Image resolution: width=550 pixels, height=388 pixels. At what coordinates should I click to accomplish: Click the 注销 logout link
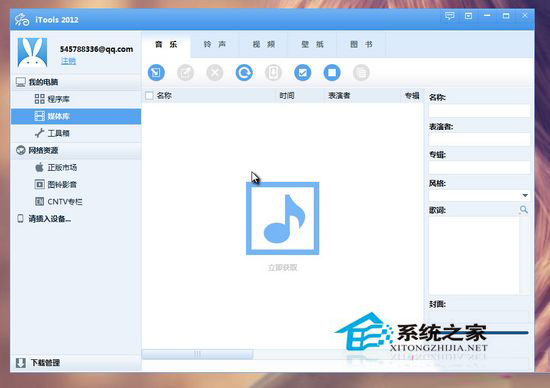(68, 61)
